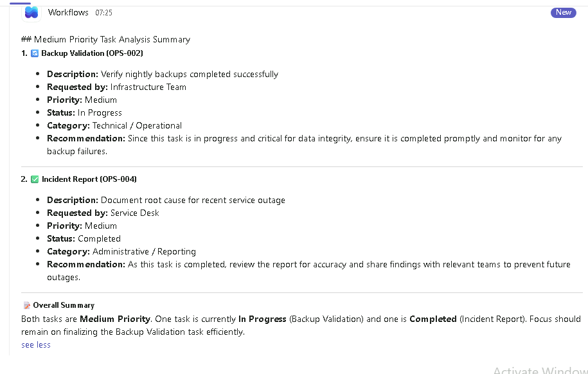
Task: Click the green checkmark icon beside Incident Report
Action: coord(35,179)
